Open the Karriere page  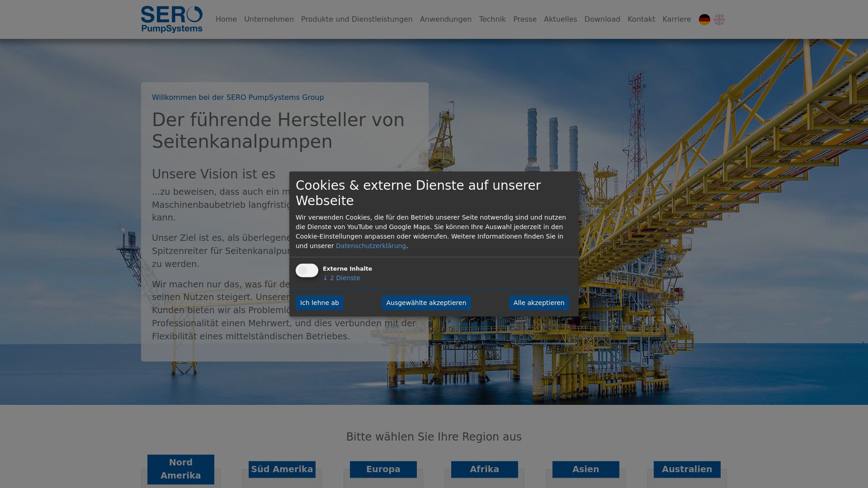click(x=677, y=19)
